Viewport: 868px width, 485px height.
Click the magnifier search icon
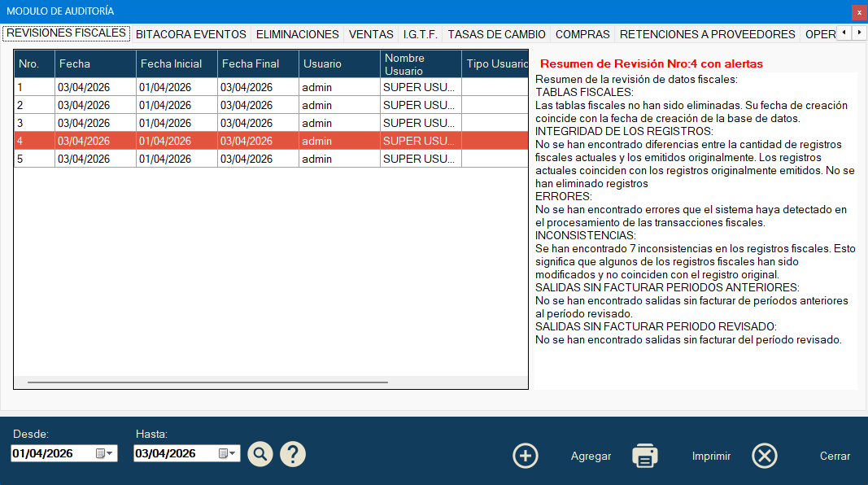tap(260, 453)
